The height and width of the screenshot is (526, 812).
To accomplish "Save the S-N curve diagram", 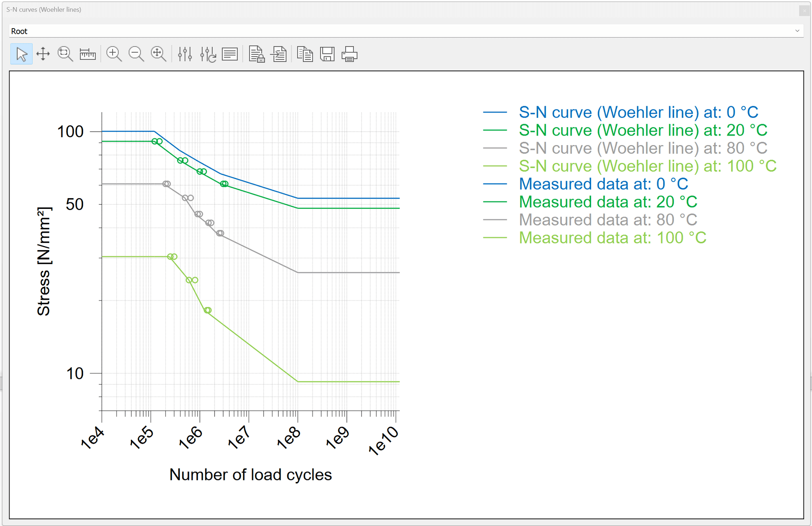I will point(326,54).
